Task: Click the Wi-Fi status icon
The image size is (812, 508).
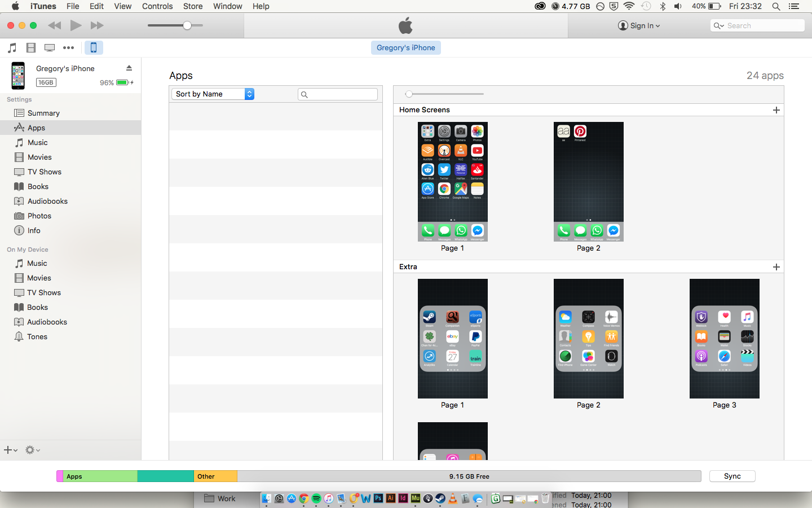Action: click(x=629, y=6)
